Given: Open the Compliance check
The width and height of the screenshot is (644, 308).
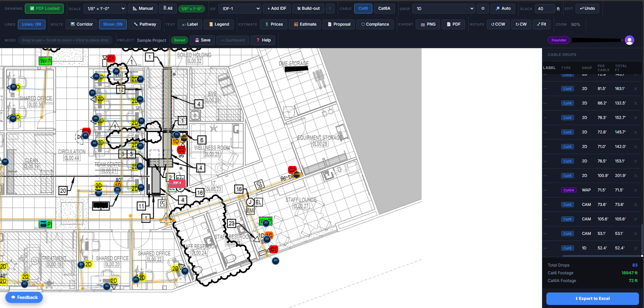Looking at the screenshot, I should [375, 24].
